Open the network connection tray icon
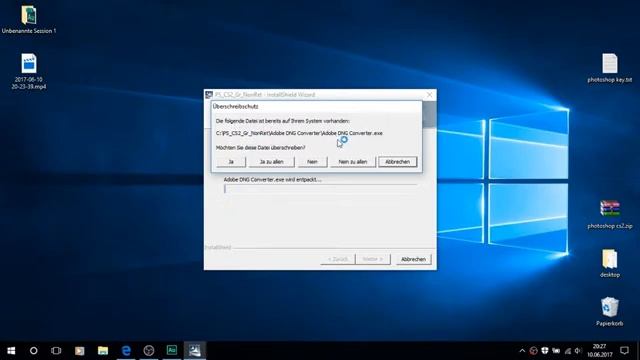 567,351
